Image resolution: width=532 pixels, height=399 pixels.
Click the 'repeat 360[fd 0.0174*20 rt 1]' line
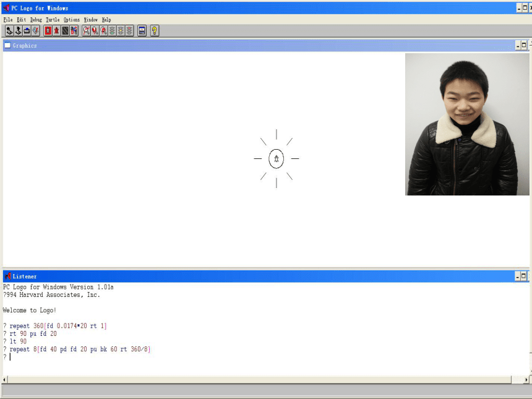[x=55, y=326]
